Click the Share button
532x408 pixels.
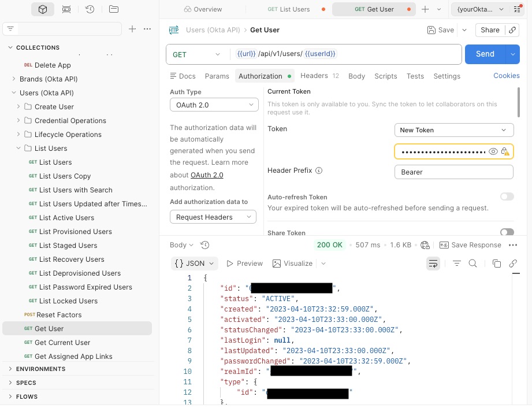490,30
